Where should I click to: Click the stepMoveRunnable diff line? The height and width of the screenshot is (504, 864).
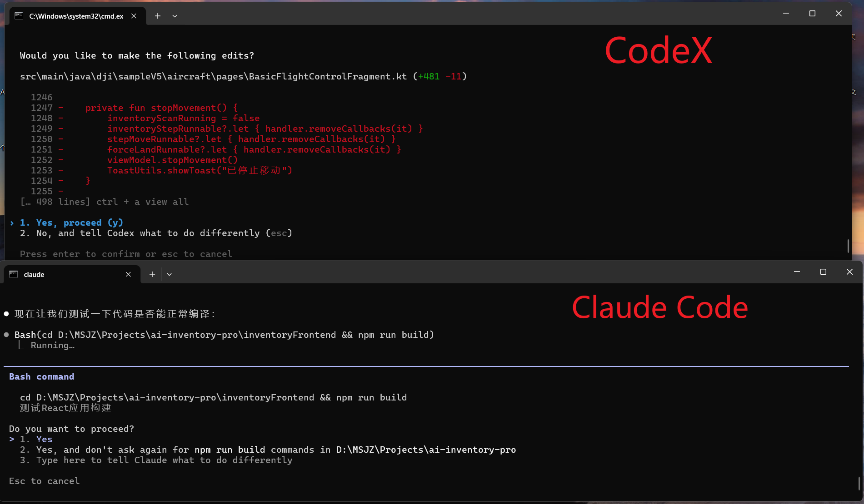click(x=251, y=139)
